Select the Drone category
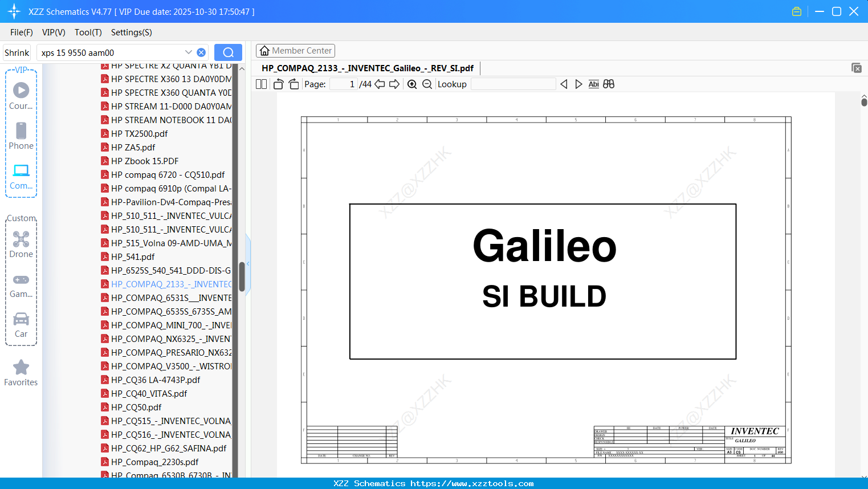868x489 pixels. (21, 244)
